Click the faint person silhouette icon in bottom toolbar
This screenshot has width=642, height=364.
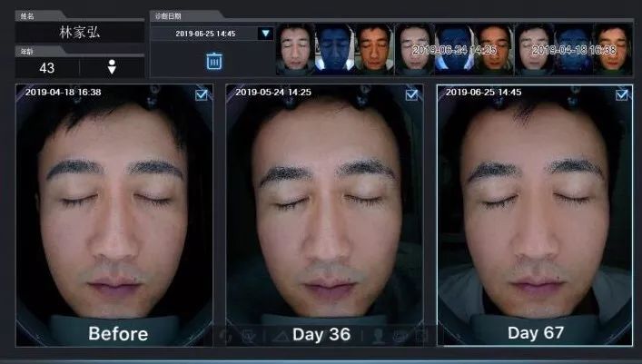click(379, 336)
